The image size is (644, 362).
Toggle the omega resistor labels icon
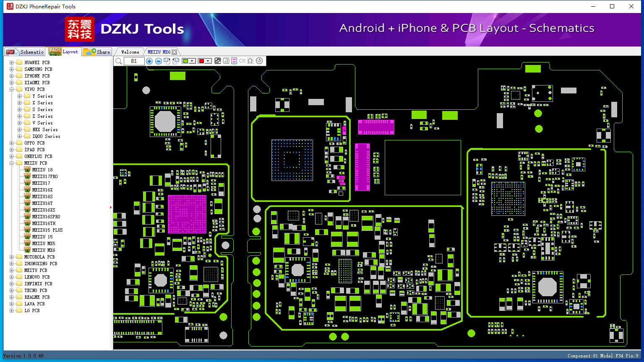[x=250, y=61]
